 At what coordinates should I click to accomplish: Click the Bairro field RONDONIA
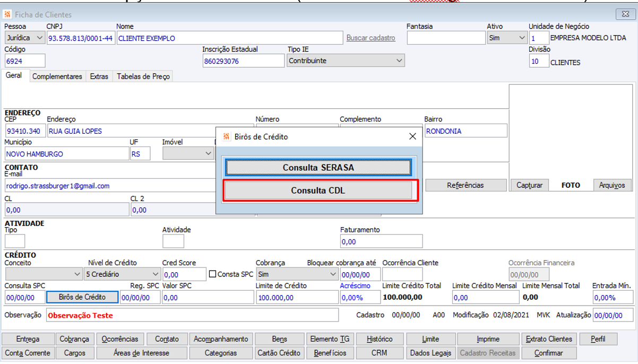[465, 131]
